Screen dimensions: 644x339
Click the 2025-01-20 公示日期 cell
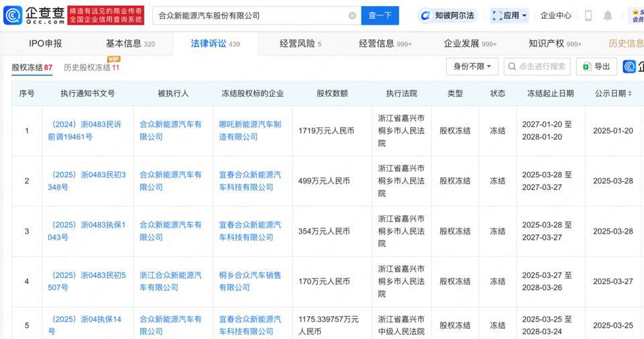pos(612,131)
